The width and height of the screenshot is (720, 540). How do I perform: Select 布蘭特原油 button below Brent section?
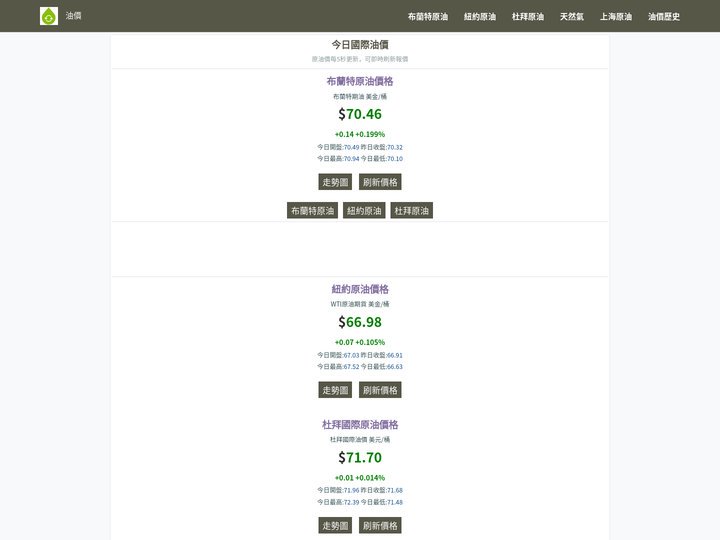tap(313, 211)
